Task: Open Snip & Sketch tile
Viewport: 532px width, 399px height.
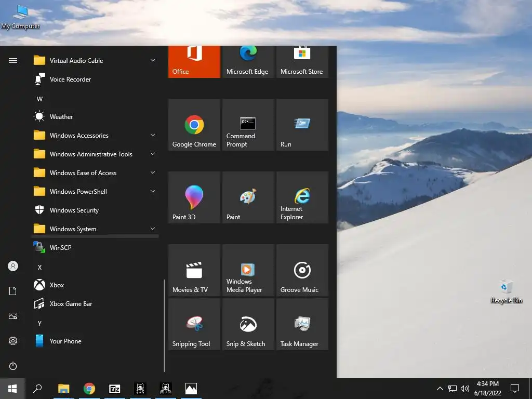Action: pyautogui.click(x=248, y=324)
